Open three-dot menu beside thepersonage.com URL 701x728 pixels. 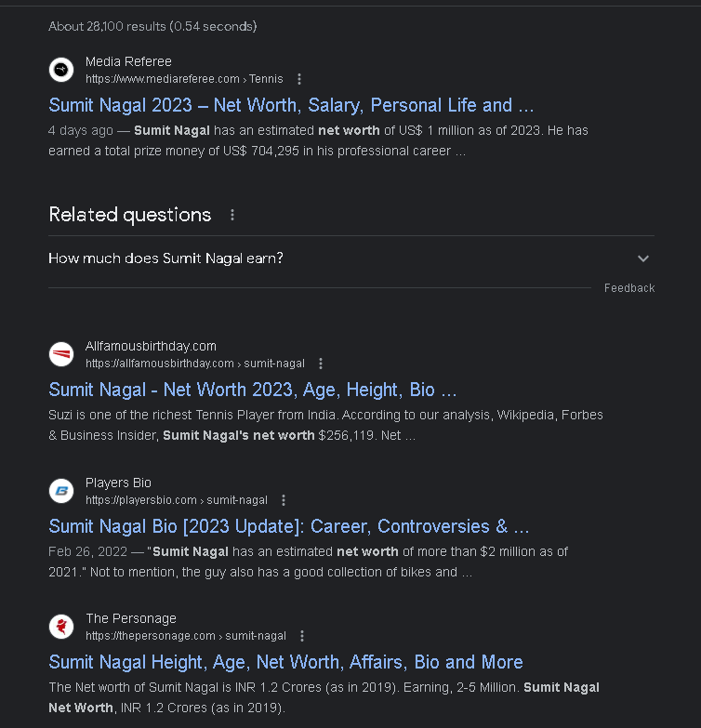pyautogui.click(x=302, y=636)
